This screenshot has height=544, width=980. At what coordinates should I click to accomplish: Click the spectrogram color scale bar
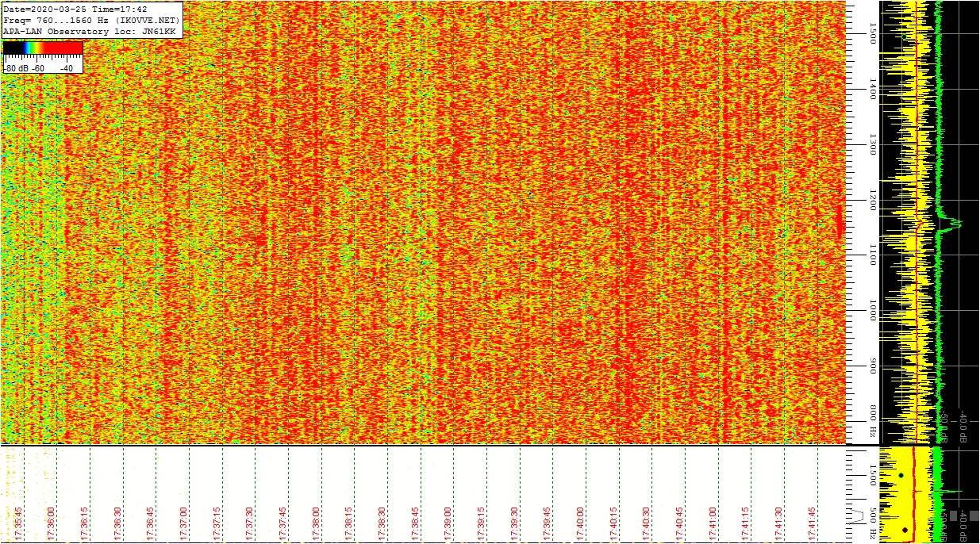point(43,48)
